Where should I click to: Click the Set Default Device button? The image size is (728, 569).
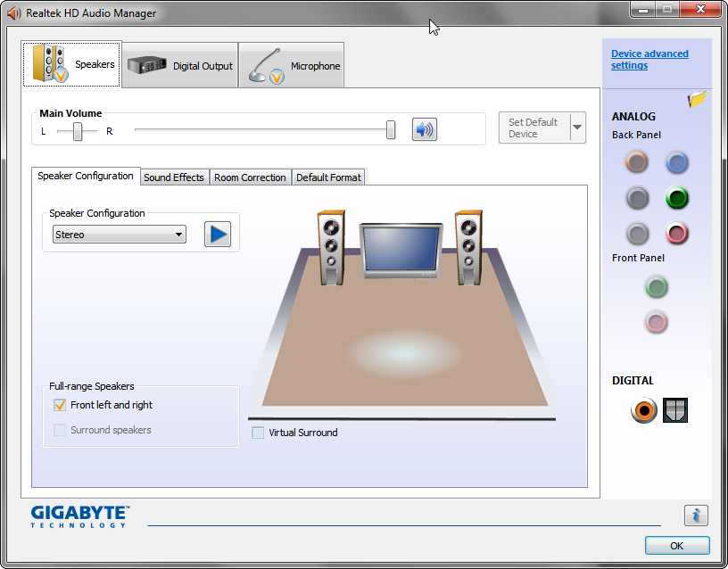(534, 128)
